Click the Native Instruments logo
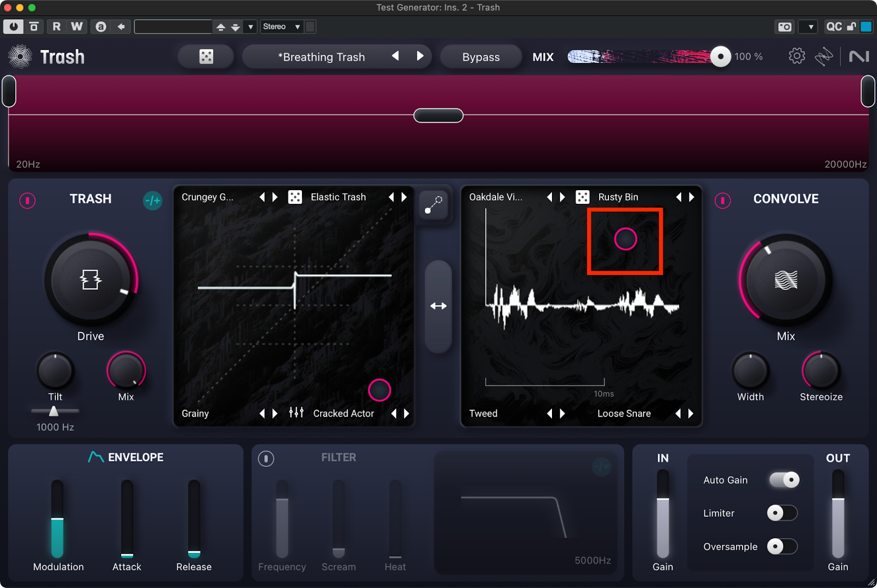 [859, 56]
